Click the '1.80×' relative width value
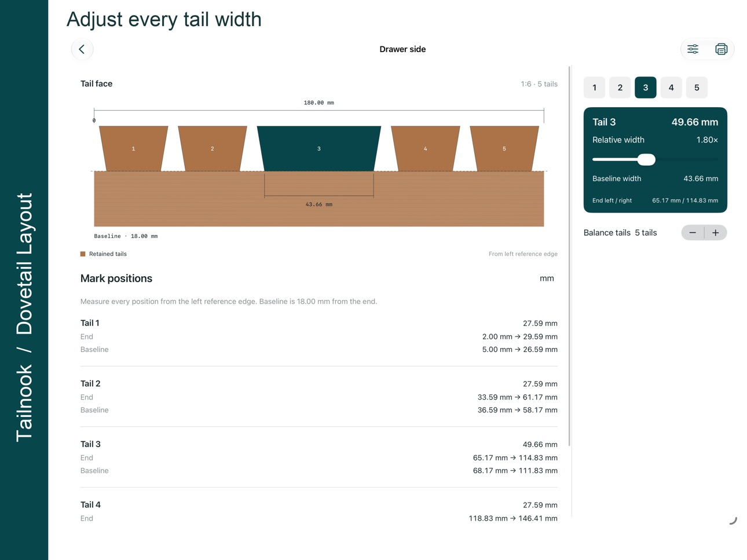This screenshot has width=747, height=560. (707, 140)
